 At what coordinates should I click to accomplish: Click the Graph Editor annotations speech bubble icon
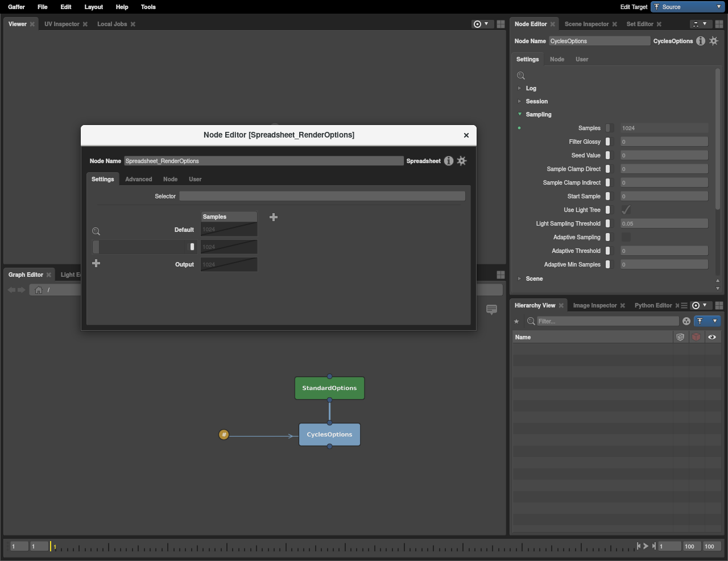pyautogui.click(x=492, y=309)
